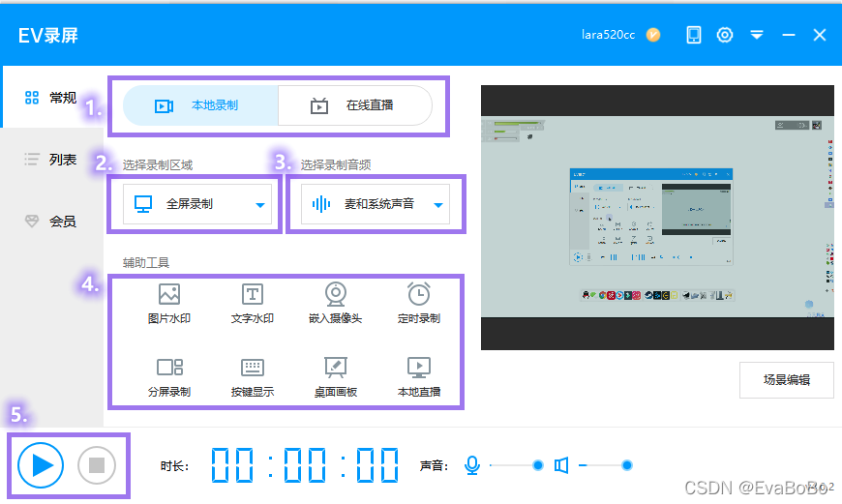Viewport: 842px width, 504px height.
Task: Close the EV录屏 window
Action: (x=820, y=35)
